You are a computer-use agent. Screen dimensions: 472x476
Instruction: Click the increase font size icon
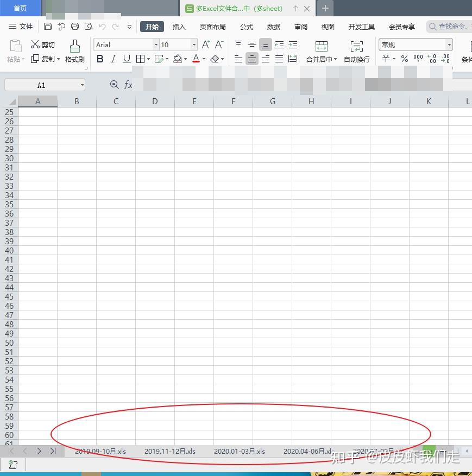(205, 45)
